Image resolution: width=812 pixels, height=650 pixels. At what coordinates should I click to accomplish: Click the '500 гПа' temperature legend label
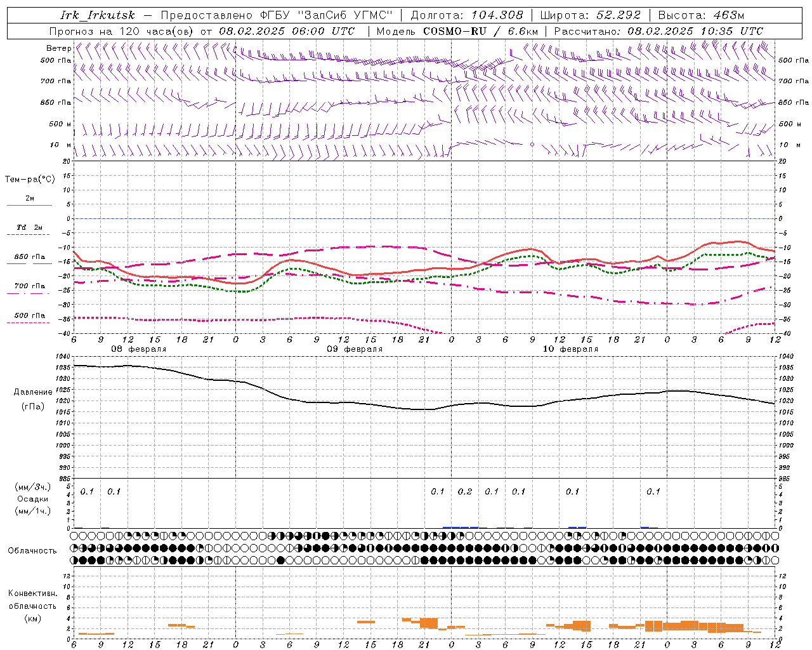(x=29, y=315)
